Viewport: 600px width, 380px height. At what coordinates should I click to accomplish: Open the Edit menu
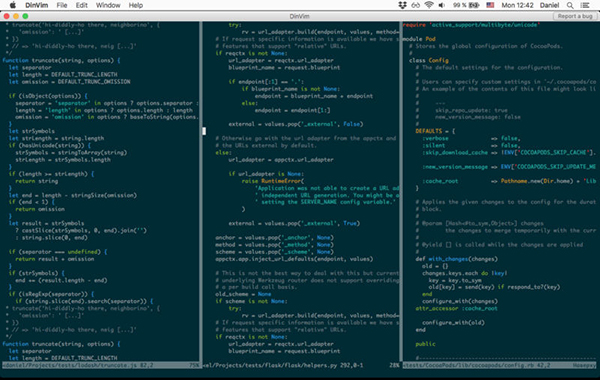tap(82, 5)
